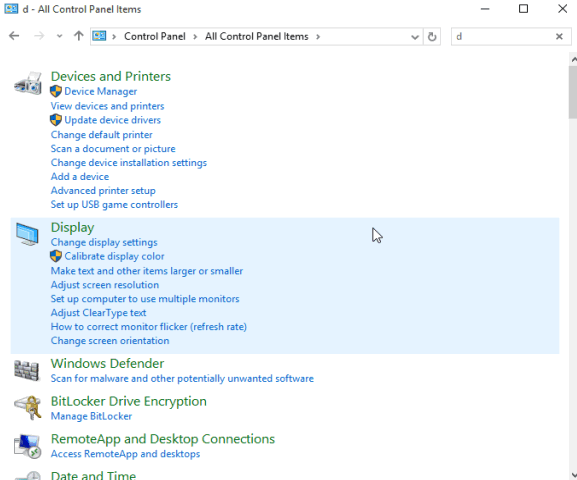Refresh the Control Panel view
Screen dimensions: 577x480
click(x=432, y=36)
